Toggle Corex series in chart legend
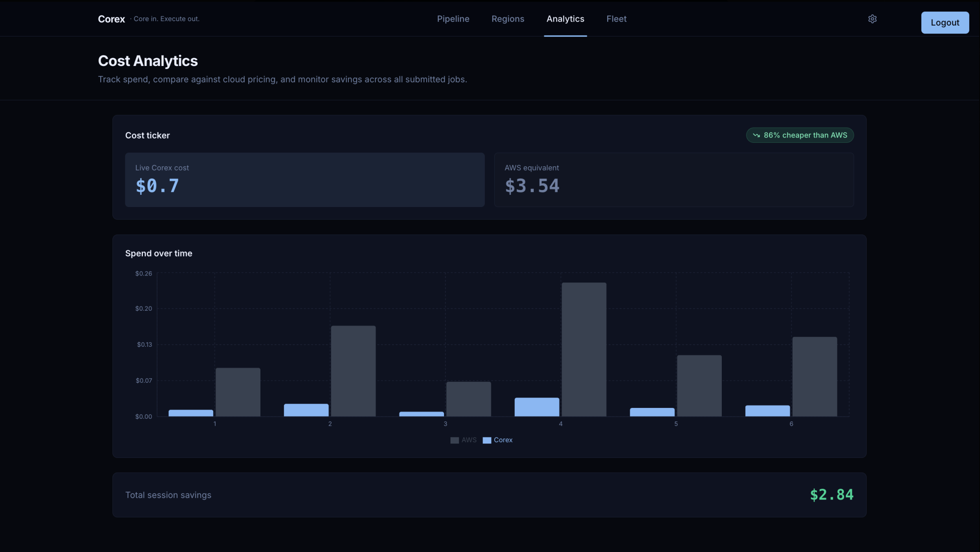 coord(503,440)
